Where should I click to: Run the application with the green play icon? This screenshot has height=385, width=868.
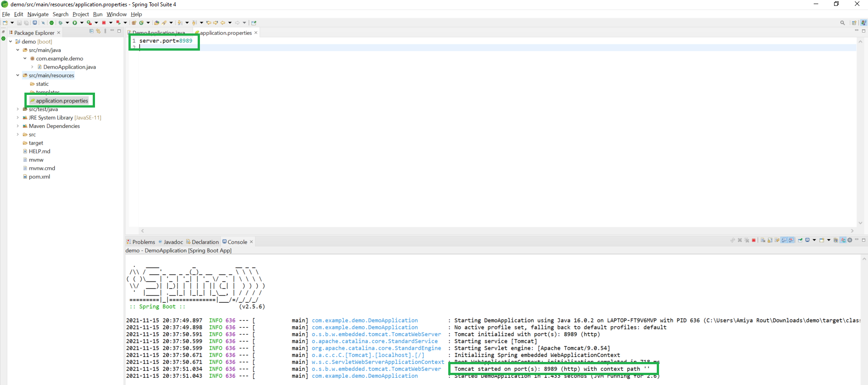(x=75, y=23)
